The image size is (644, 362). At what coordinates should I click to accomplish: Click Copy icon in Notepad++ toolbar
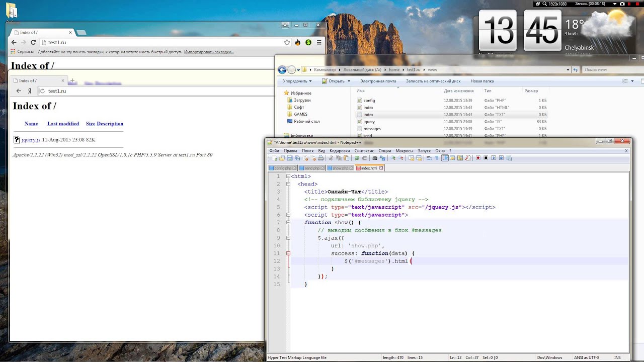339,158
